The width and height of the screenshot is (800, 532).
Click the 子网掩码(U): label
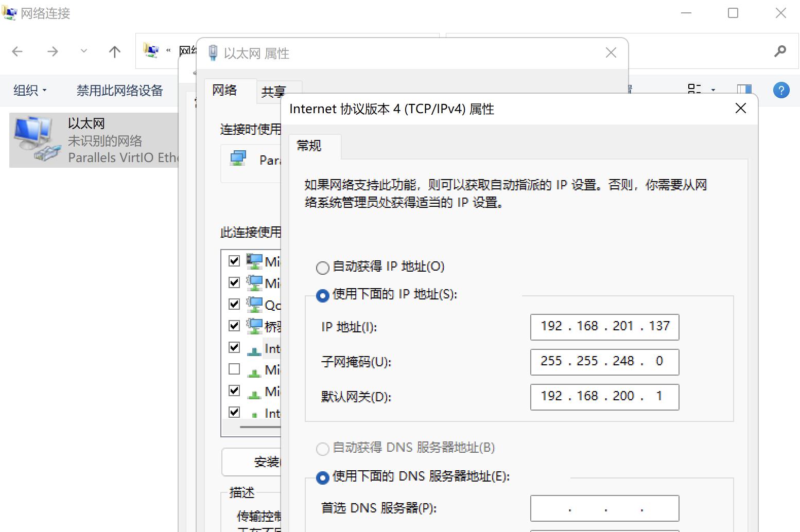tap(356, 362)
